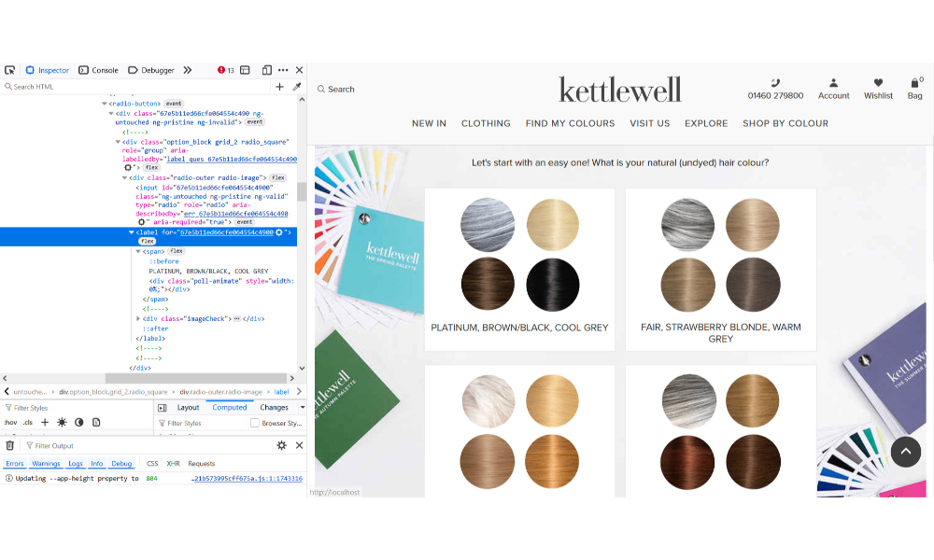Toggle the CSS console filter

pos(152,464)
